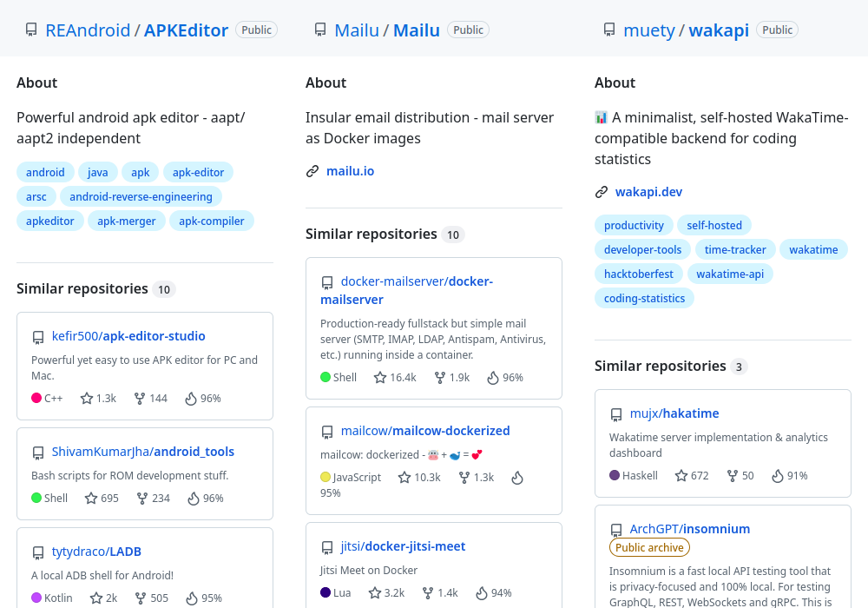Click the link icon beside wakapi.dev

point(601,191)
